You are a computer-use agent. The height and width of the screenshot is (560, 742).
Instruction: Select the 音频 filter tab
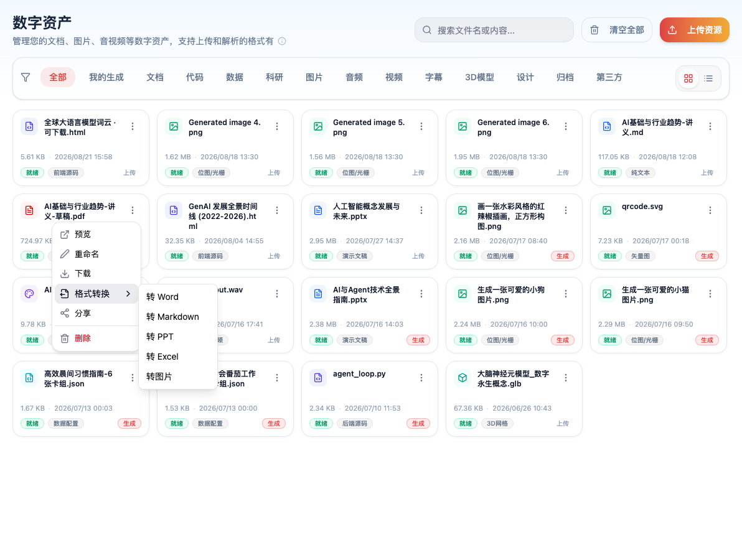(354, 77)
